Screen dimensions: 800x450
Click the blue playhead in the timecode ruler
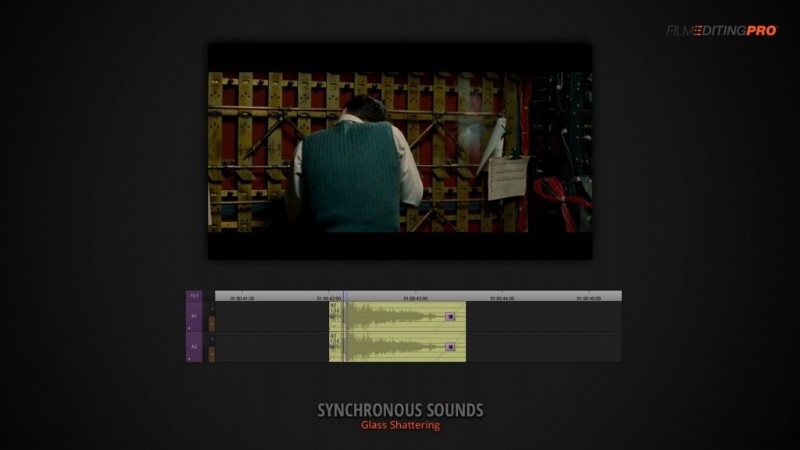pyautogui.click(x=345, y=296)
